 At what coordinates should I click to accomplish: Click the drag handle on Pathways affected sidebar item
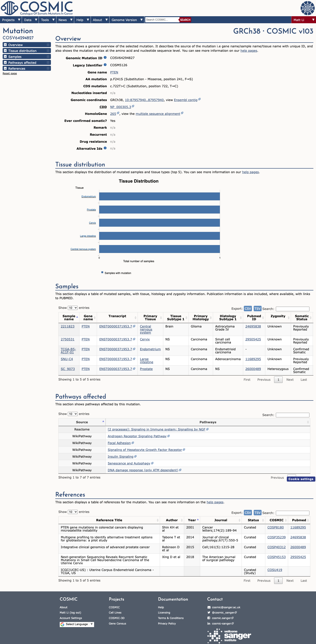(x=48, y=62)
